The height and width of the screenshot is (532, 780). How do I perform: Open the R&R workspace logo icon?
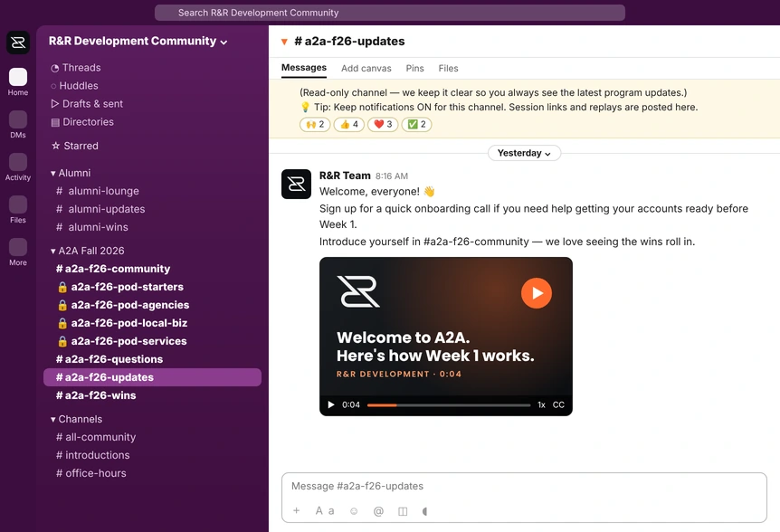[18, 43]
